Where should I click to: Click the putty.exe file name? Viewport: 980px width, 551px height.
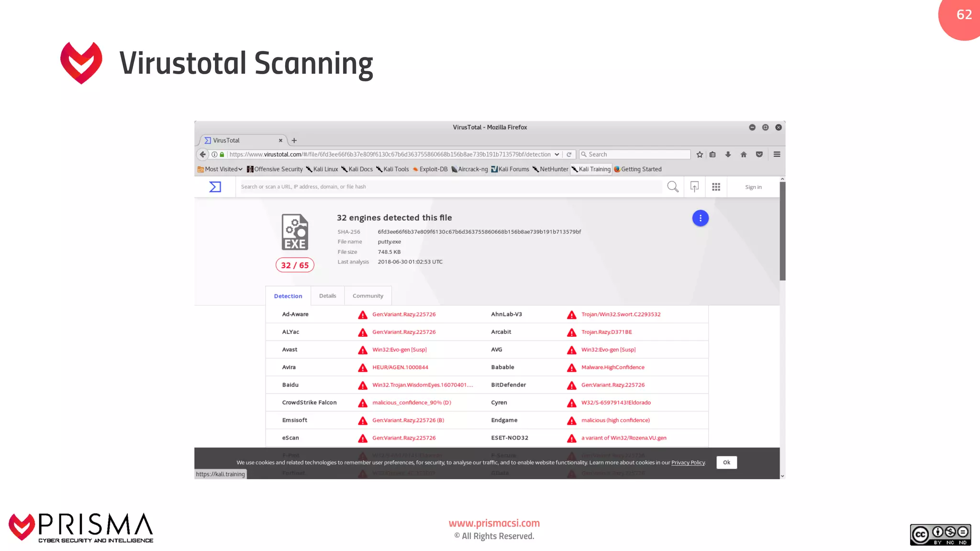click(389, 242)
